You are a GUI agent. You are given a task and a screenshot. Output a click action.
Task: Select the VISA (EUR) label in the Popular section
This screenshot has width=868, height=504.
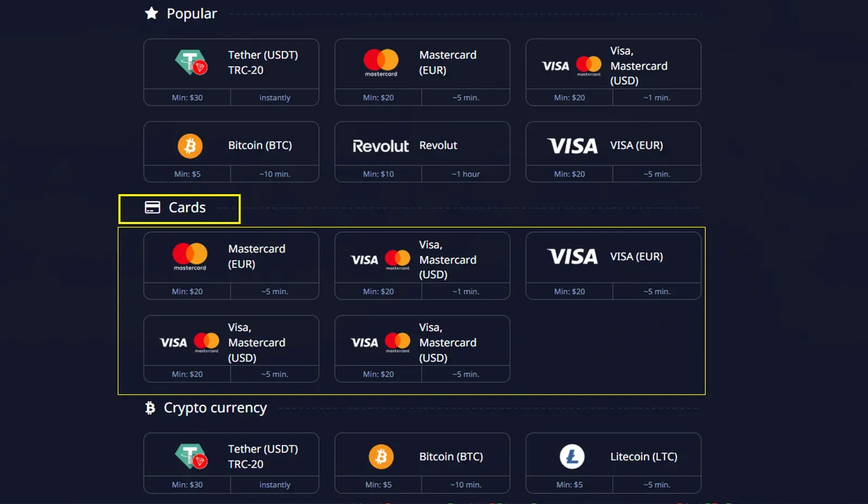[x=636, y=145]
